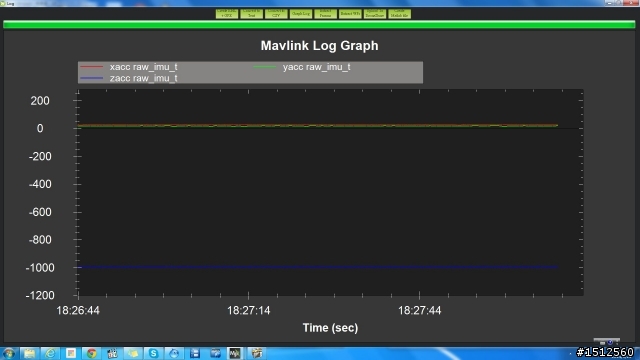Click the -600 y-axis value
640x360 pixels.
[x=40, y=212]
